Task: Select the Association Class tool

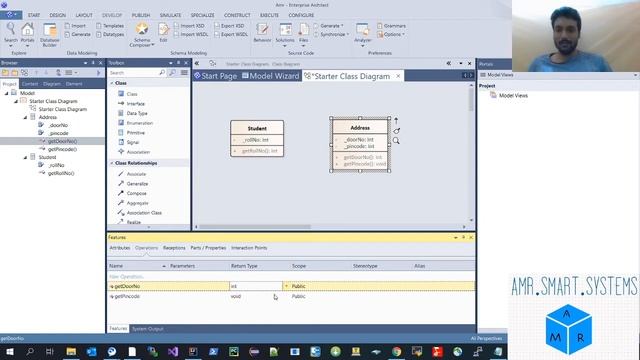Action: 140,213
